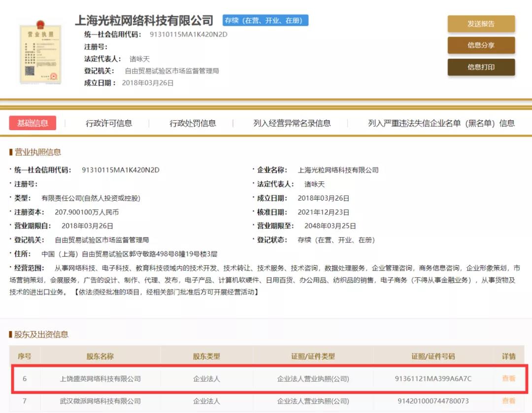Click the 序号 column header

tap(25, 356)
